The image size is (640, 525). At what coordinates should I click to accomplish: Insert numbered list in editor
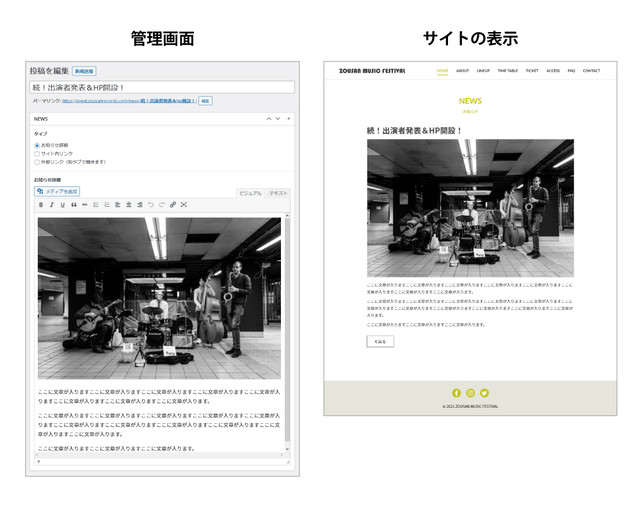(107, 205)
